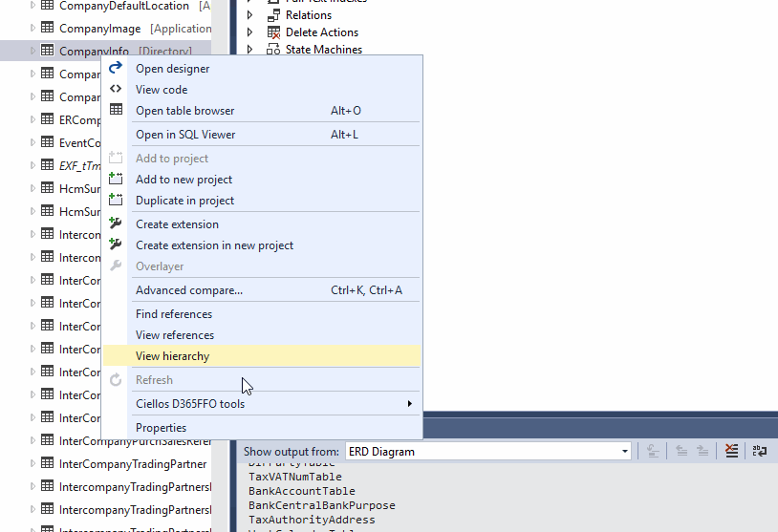
Task: Click the go to previous message icon
Action: coord(681,451)
